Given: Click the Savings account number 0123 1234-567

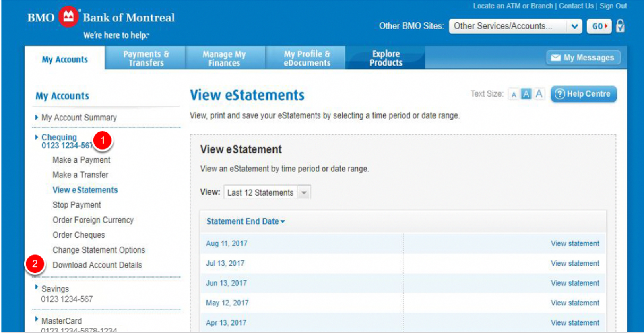Looking at the screenshot, I should pos(67,299).
